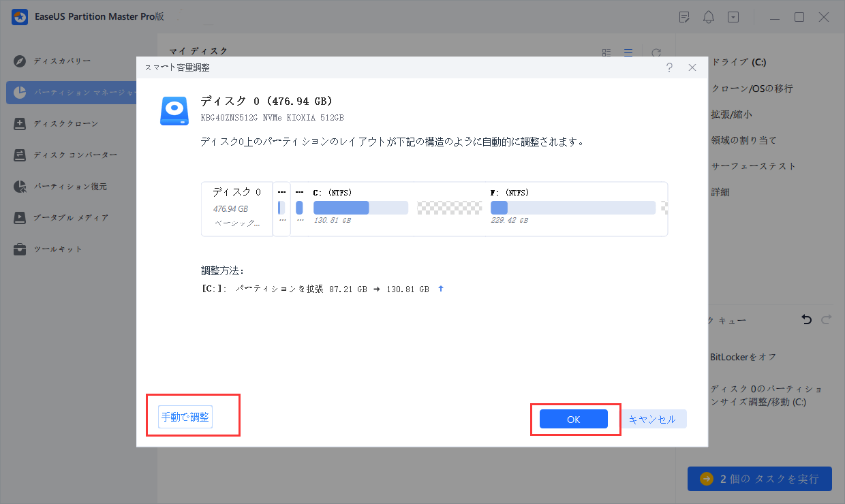Confirm adjustment with OK button
The height and width of the screenshot is (504, 845).
click(x=573, y=419)
